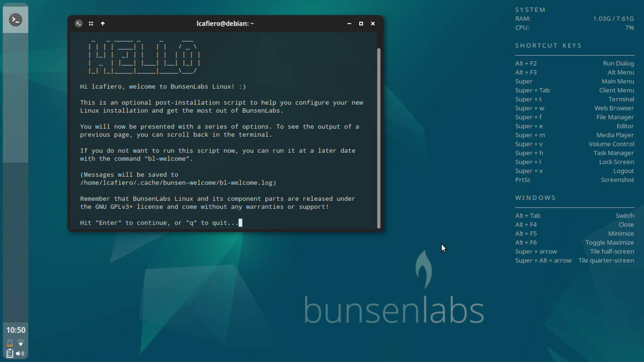Viewport: 644px width, 362px height.
Task: Click the 'Screenshot' shortcut entry
Action: click(617, 180)
